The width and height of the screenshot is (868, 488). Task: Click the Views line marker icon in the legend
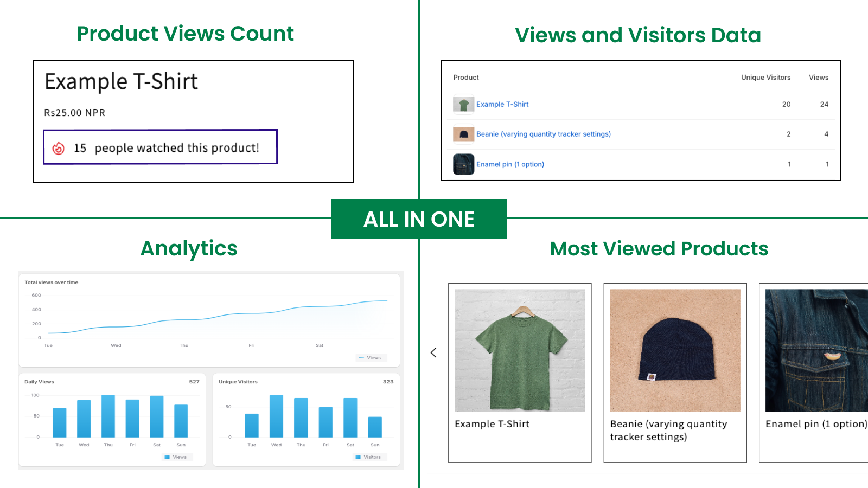[x=361, y=358]
